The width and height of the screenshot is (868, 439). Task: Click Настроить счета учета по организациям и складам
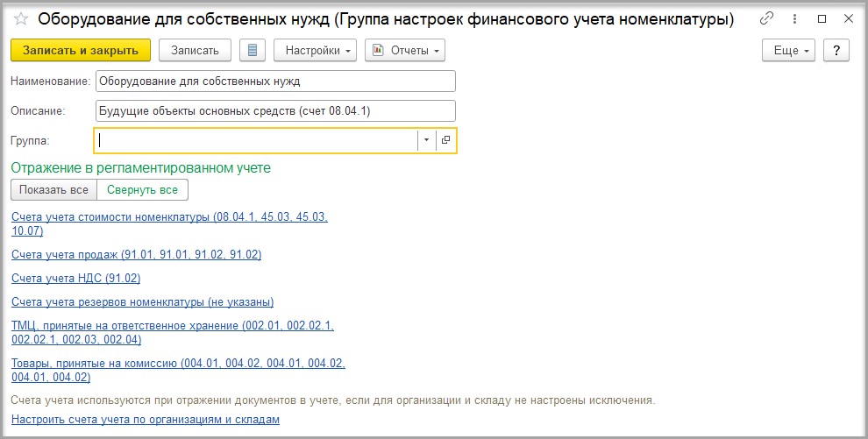click(x=145, y=419)
